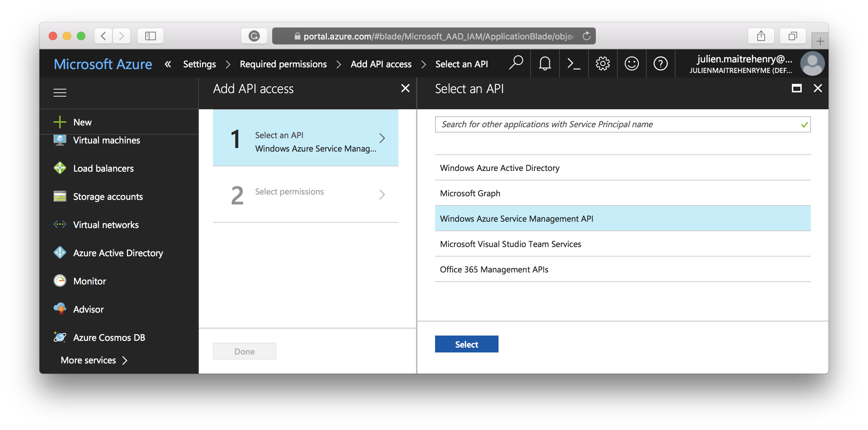This screenshot has width=868, height=430.
Task: Click the Safari forward navigation arrow
Action: click(x=122, y=36)
